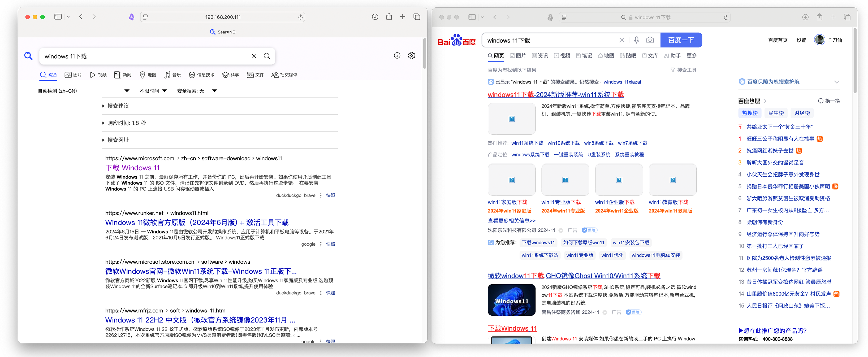Switch to 图片 tab in SearXNG
Image resolution: width=868 pixels, height=357 pixels.
pos(73,75)
